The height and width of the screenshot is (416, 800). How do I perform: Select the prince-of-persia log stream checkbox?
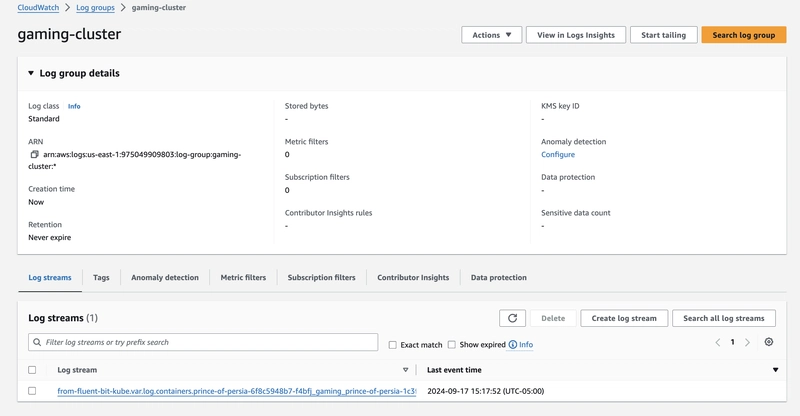[32, 391]
